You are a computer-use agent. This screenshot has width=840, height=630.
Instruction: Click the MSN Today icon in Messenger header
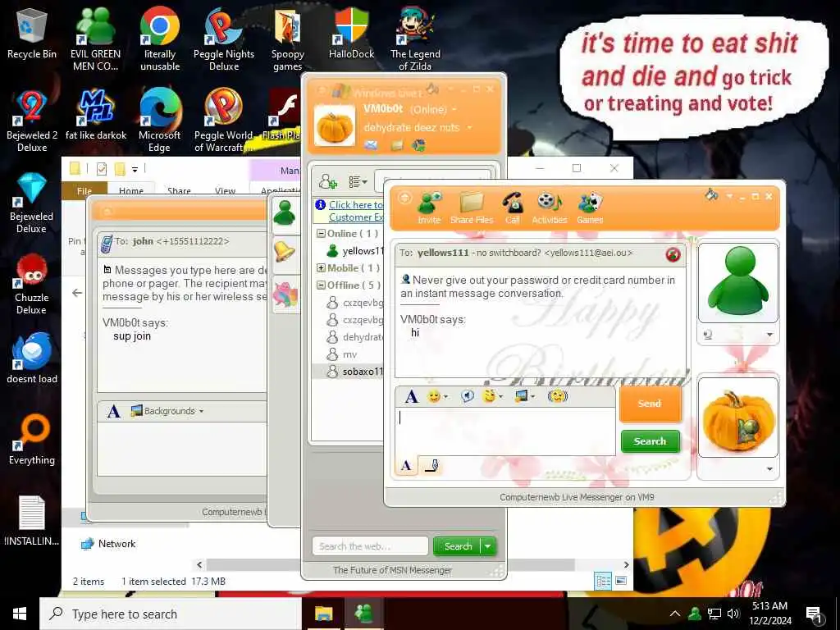coord(418,145)
